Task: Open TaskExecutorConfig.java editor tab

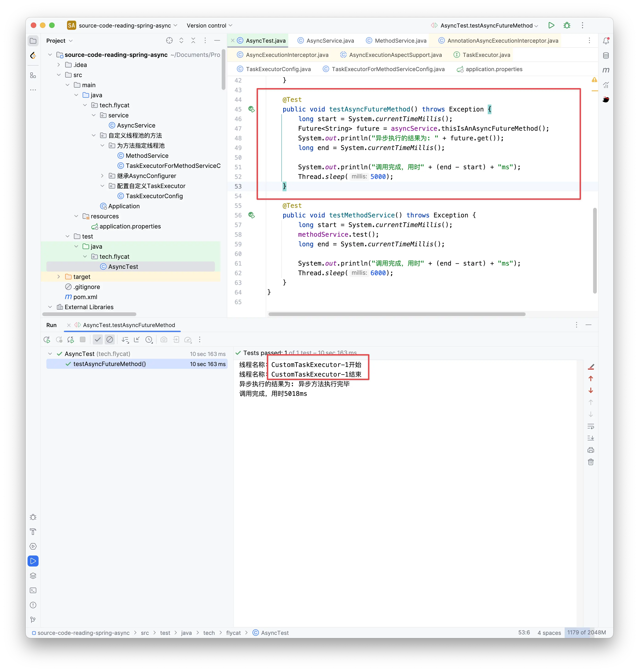Action: tap(274, 69)
